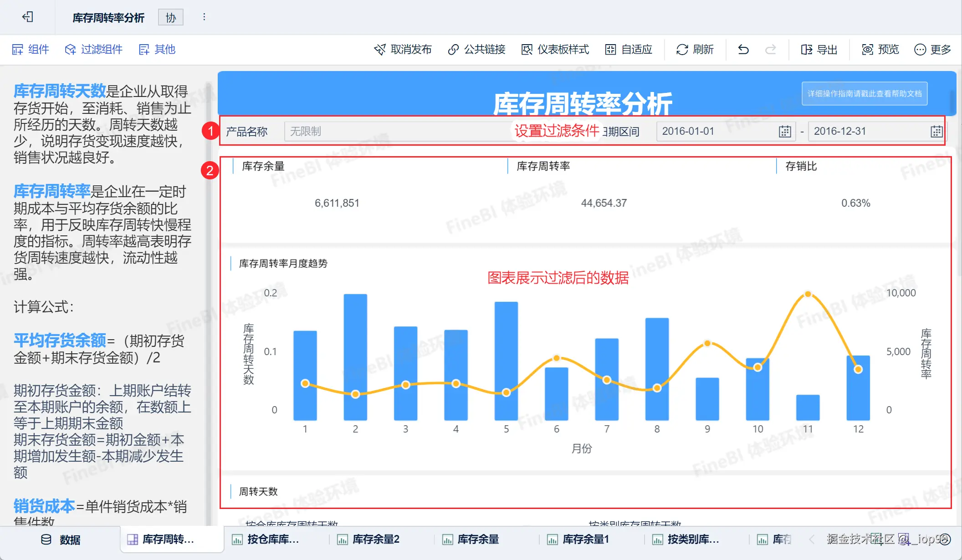The image size is (962, 560).
Task: Open the three-dot menu beside the title
Action: (x=204, y=17)
